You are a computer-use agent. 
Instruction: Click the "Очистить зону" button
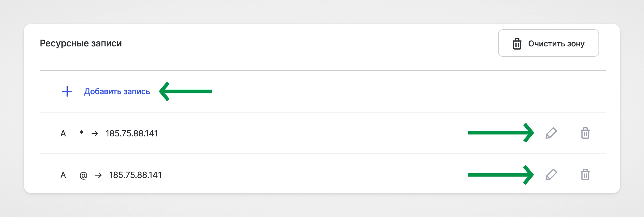click(548, 43)
